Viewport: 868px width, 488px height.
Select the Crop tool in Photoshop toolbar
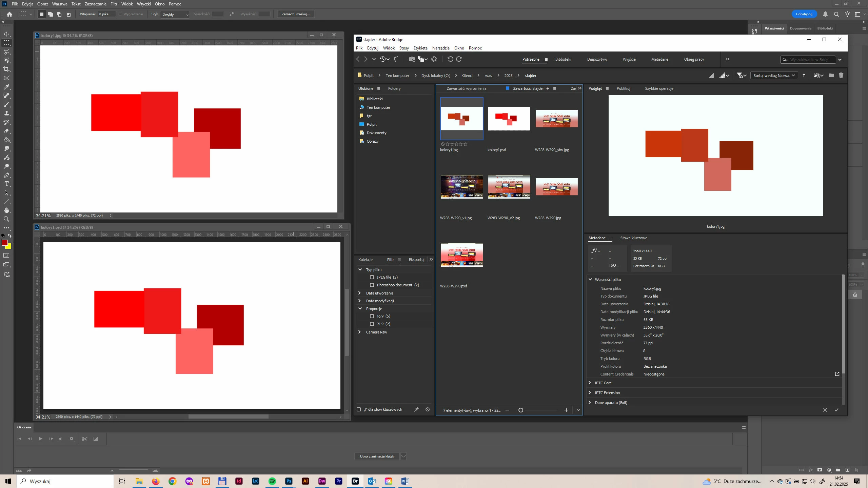[6, 69]
